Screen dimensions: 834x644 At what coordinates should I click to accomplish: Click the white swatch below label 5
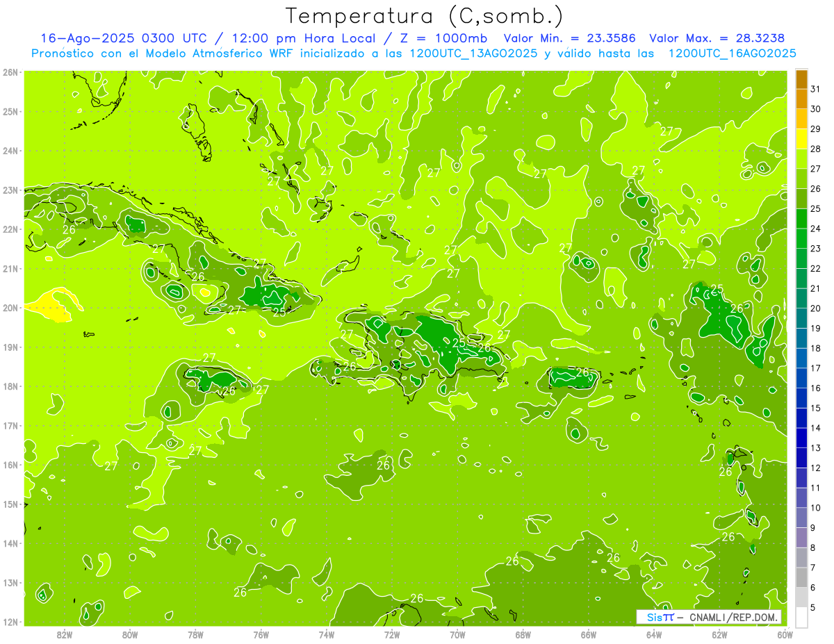pos(801,618)
